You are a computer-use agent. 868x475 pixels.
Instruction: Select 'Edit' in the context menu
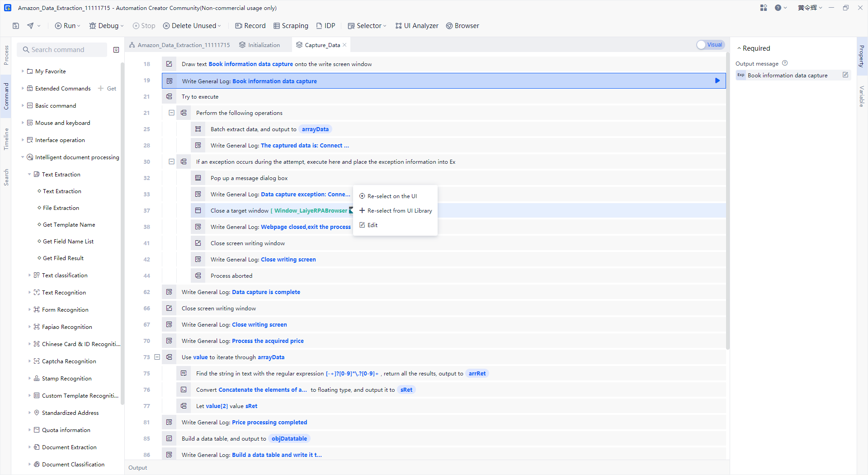point(372,225)
